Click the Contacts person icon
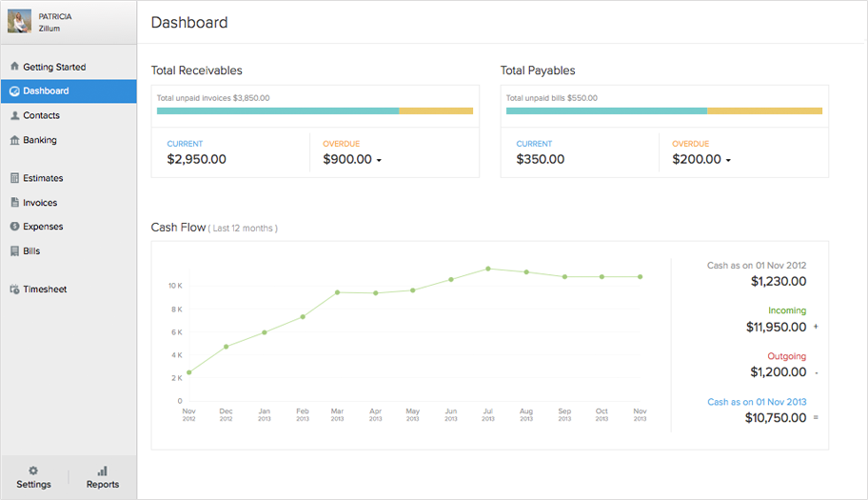 14,115
